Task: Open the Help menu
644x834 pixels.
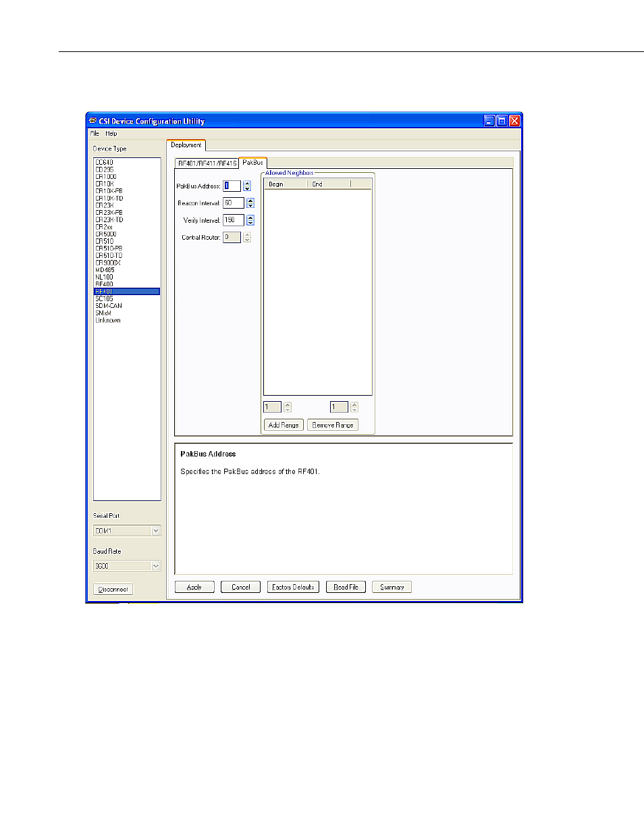Action: 111,134
